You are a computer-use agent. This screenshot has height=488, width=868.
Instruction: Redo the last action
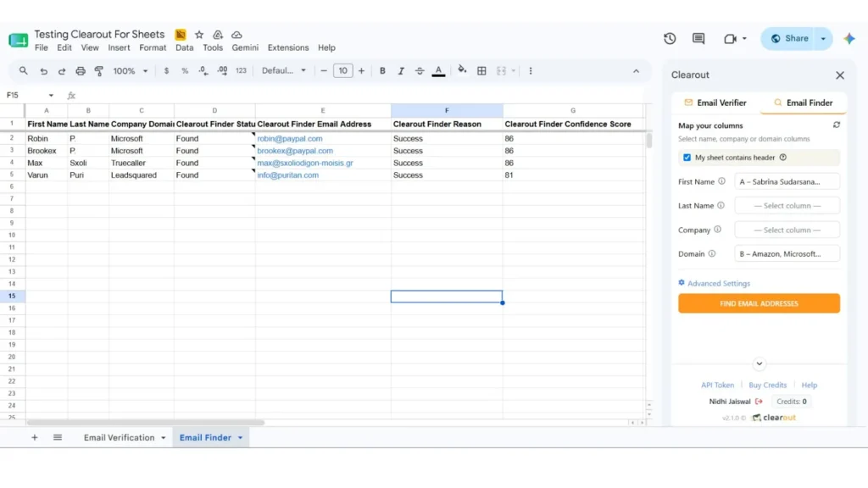click(61, 71)
